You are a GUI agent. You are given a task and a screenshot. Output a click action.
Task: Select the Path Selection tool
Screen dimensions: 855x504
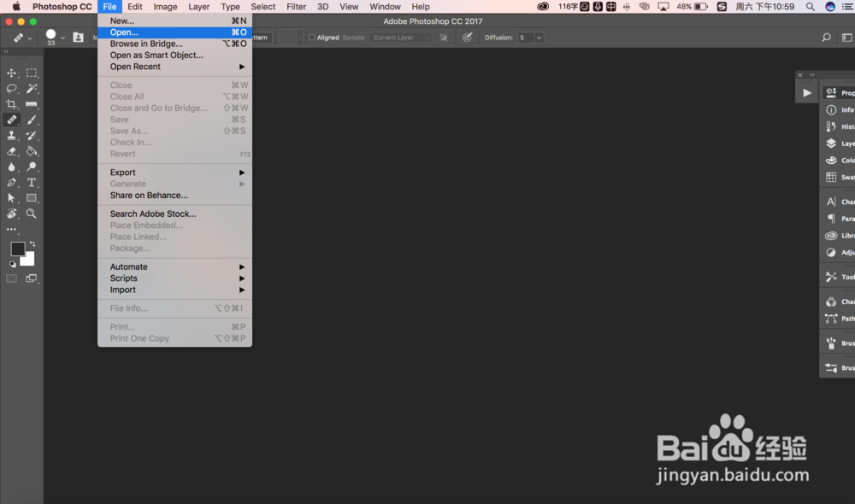[11, 198]
